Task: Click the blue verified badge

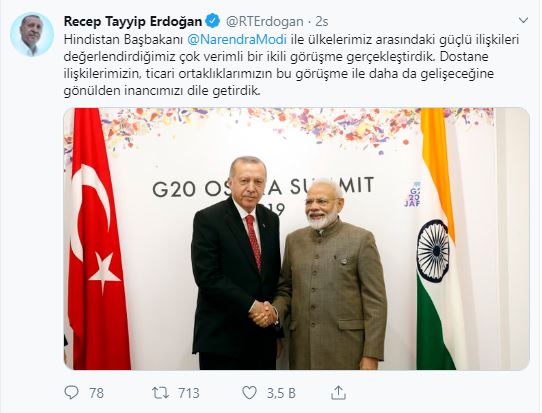Action: tap(212, 21)
